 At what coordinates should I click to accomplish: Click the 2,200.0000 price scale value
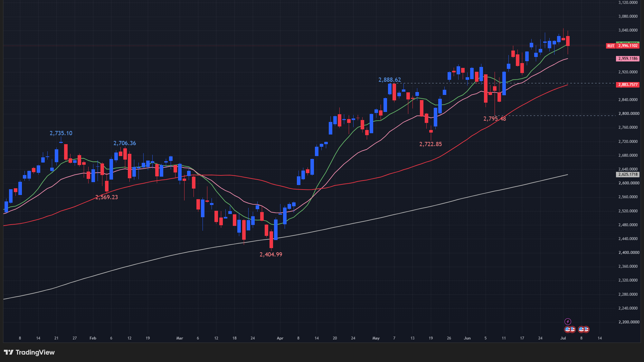click(629, 322)
